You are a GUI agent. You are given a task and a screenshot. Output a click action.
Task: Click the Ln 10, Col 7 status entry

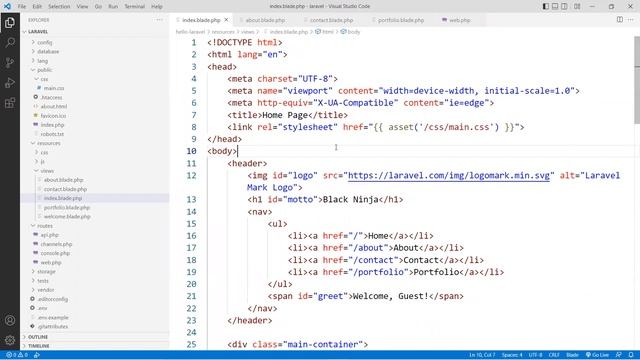click(x=482, y=355)
